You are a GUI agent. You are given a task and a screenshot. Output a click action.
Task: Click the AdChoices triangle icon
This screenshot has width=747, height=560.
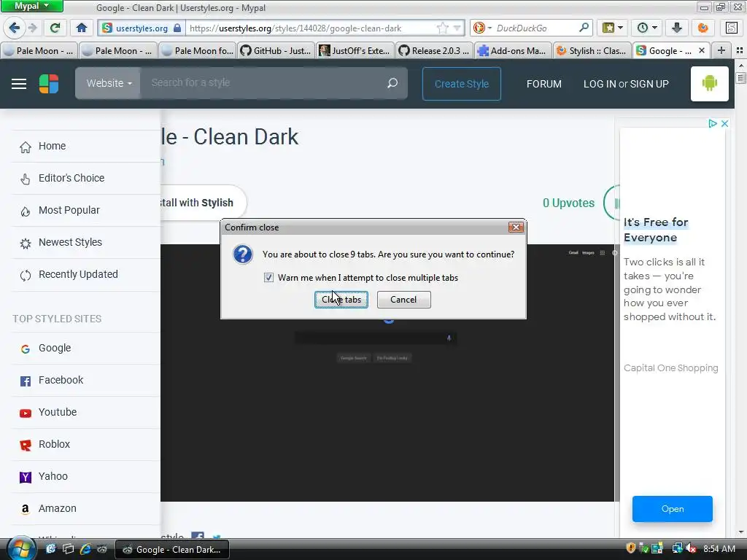[x=712, y=123]
